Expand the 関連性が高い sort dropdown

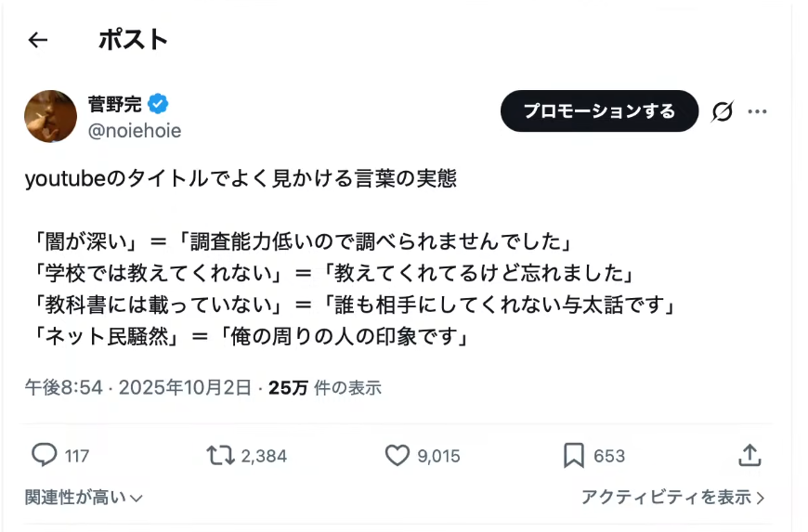coord(84,498)
